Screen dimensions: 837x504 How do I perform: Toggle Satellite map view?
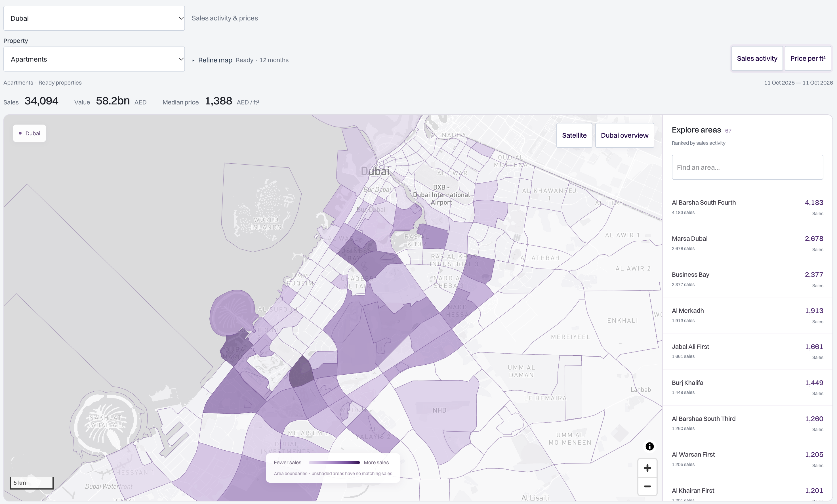[574, 135]
